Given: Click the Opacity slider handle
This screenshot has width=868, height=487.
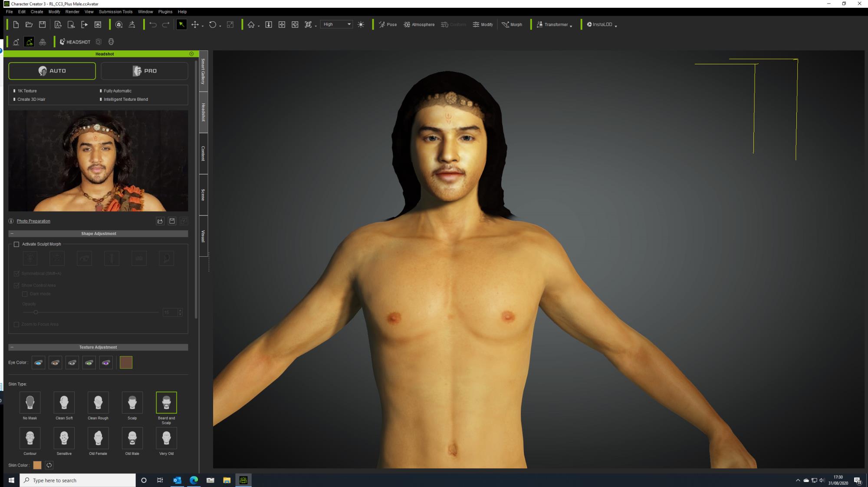Looking at the screenshot, I should point(36,312).
